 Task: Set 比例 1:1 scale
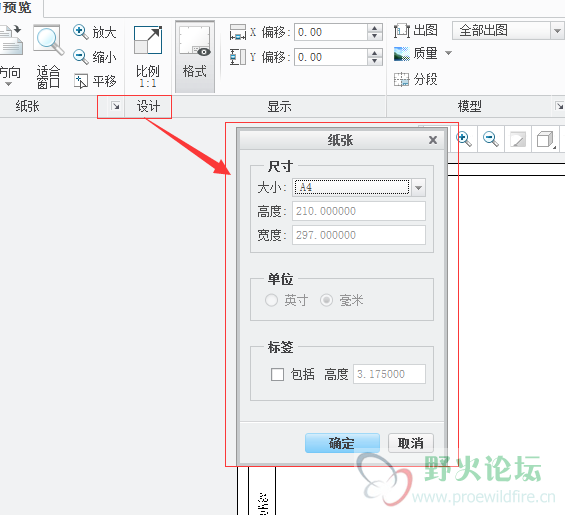point(148,56)
